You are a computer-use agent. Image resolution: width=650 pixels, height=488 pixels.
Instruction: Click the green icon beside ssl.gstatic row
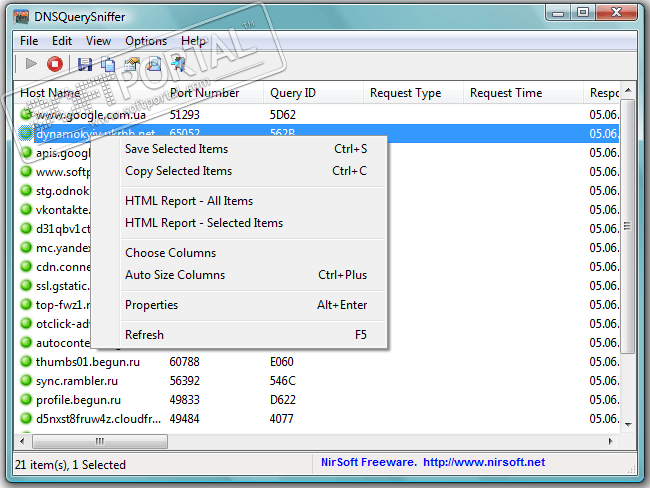tap(26, 285)
